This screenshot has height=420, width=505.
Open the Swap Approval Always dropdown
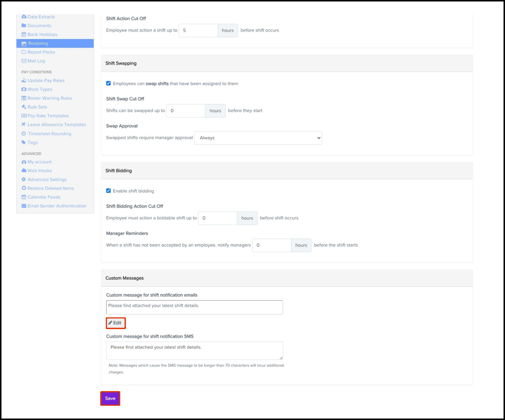258,138
